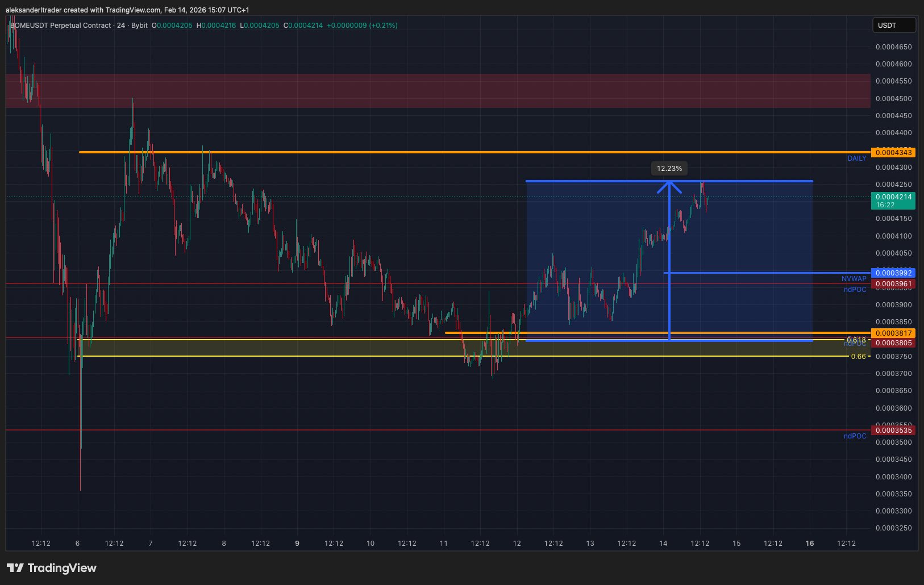This screenshot has width=924, height=585.
Task: Click the DAILY line label
Action: [856, 158]
